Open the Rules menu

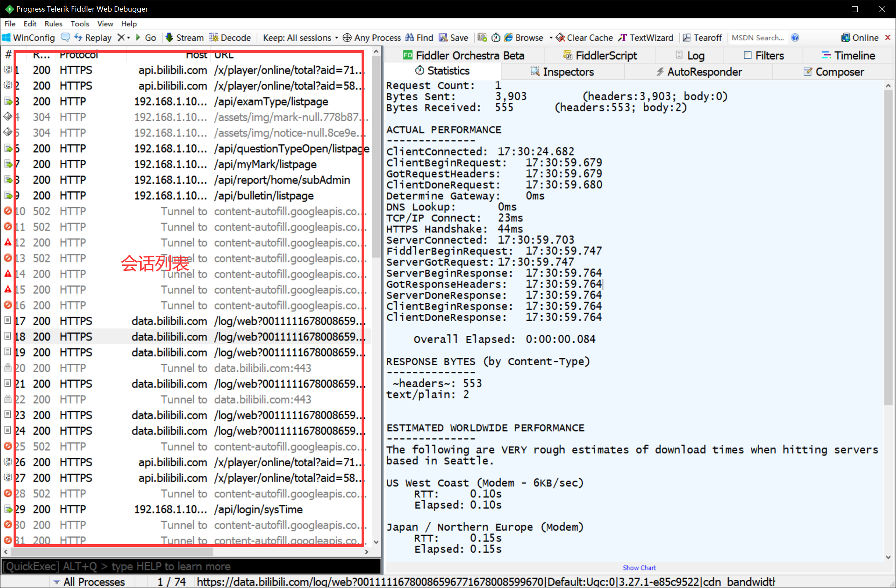tap(53, 24)
